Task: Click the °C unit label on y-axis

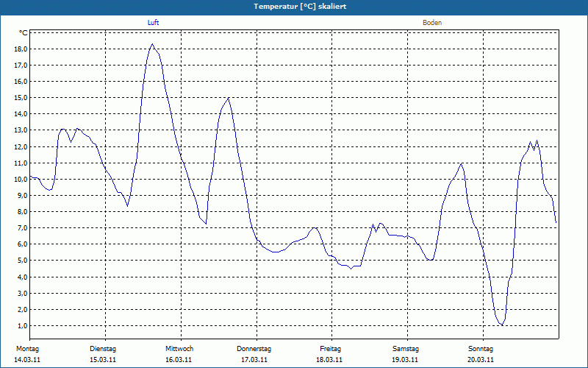Action: (24, 33)
